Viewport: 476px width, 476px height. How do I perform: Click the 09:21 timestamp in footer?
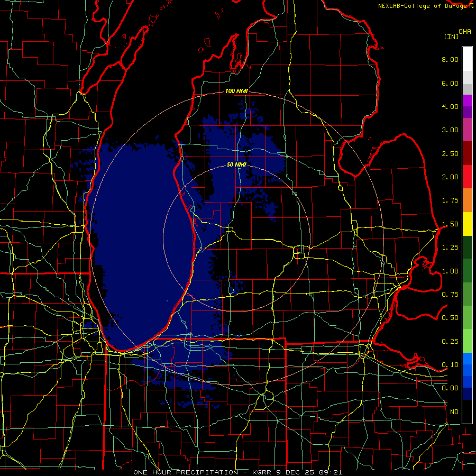331,472
